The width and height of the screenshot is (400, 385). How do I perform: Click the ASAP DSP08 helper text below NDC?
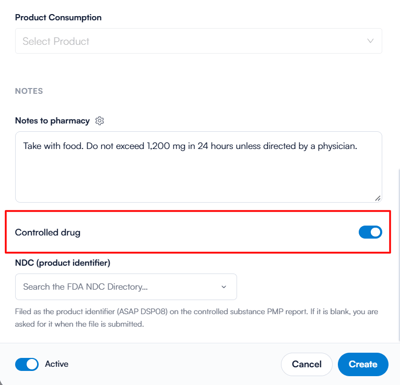click(196, 318)
